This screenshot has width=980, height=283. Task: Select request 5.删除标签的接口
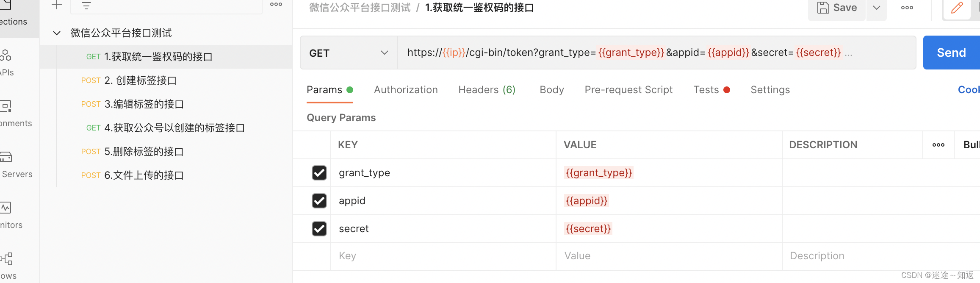[166, 152]
